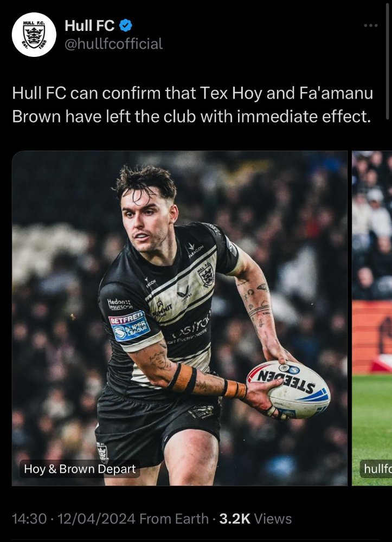This screenshot has width=392, height=542.
Task: Open the three-dot more options menu
Action: pyautogui.click(x=370, y=25)
